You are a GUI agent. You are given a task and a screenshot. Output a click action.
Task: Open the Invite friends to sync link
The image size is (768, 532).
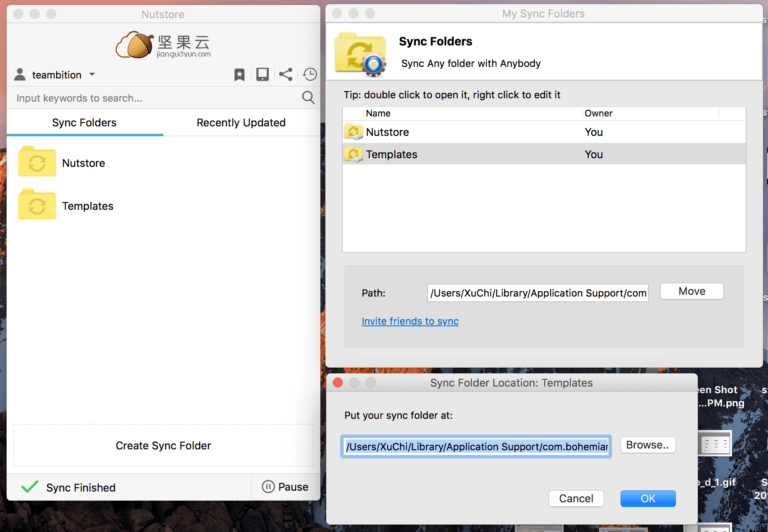[410, 321]
